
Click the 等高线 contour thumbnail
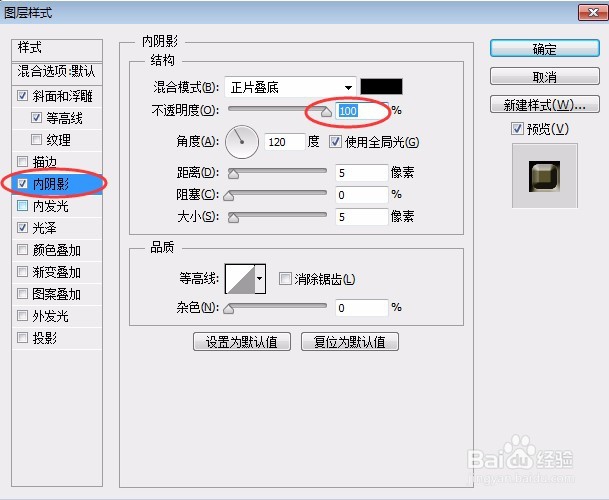click(x=240, y=279)
